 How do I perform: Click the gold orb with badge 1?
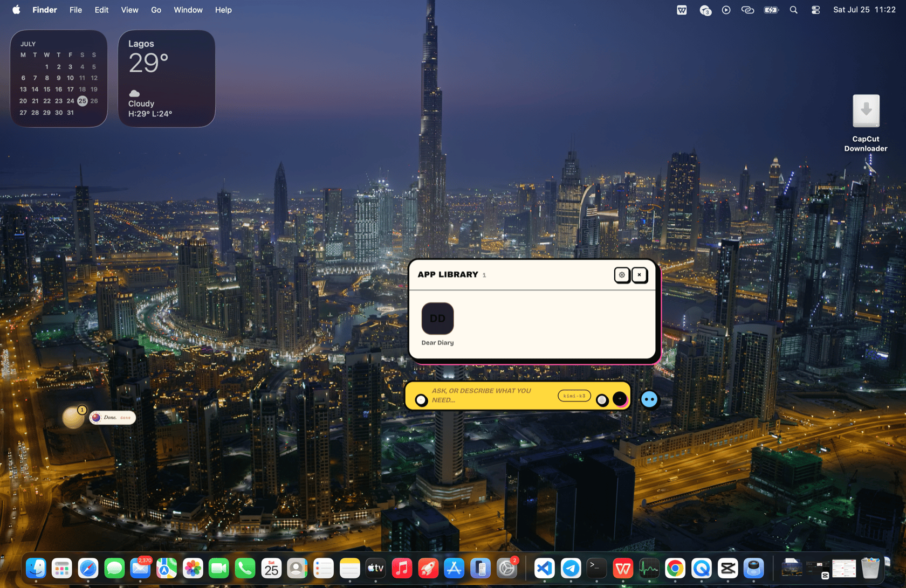click(x=73, y=417)
